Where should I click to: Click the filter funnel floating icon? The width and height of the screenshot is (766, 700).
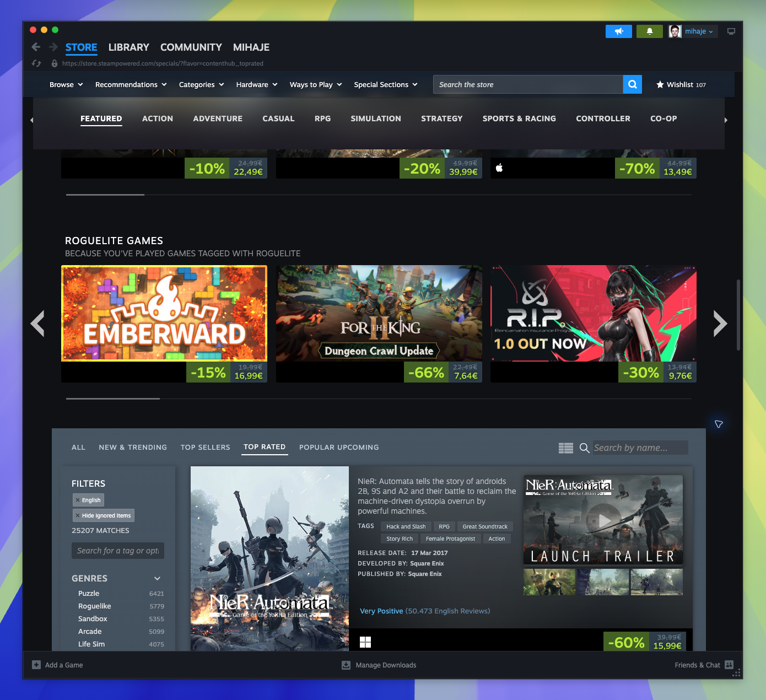click(719, 424)
